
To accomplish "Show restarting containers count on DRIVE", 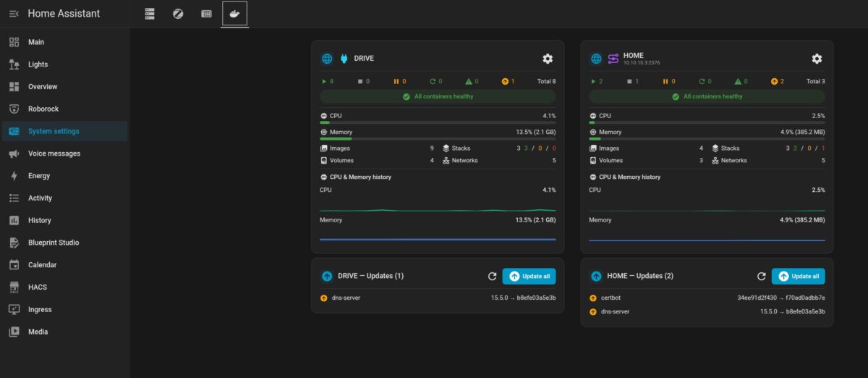I will click(x=435, y=81).
